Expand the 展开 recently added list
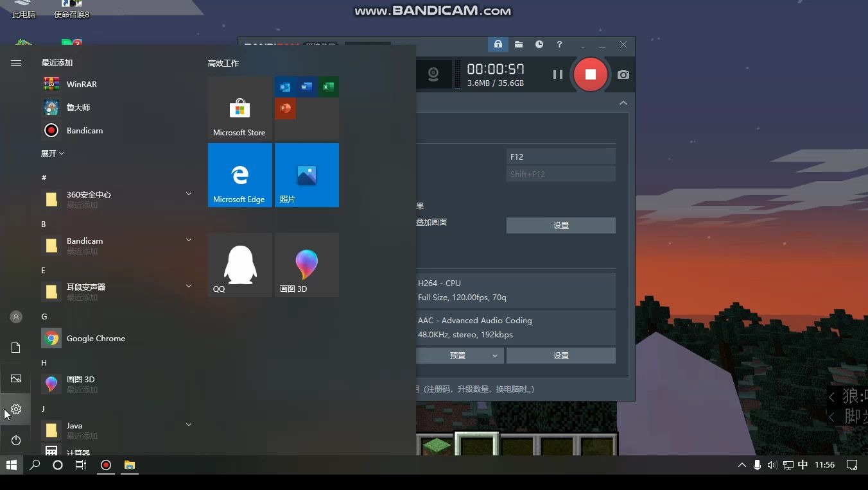This screenshot has width=868, height=490. pos(53,153)
